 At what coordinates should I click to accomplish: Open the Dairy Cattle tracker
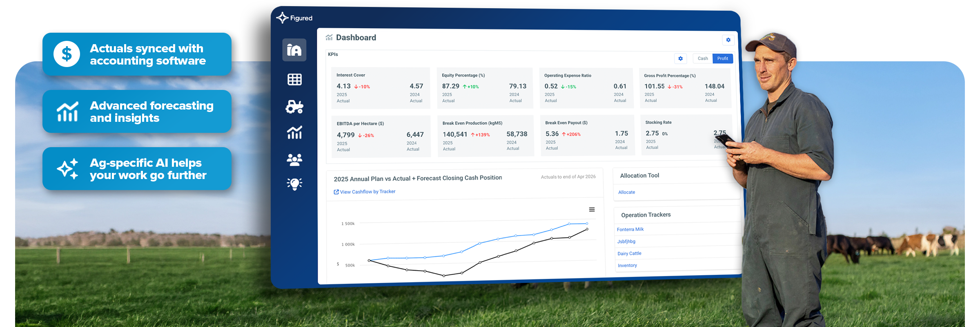pos(629,253)
